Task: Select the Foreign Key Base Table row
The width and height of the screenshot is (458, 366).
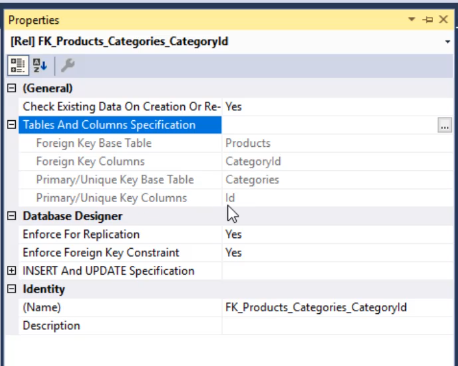Action: click(x=236, y=143)
